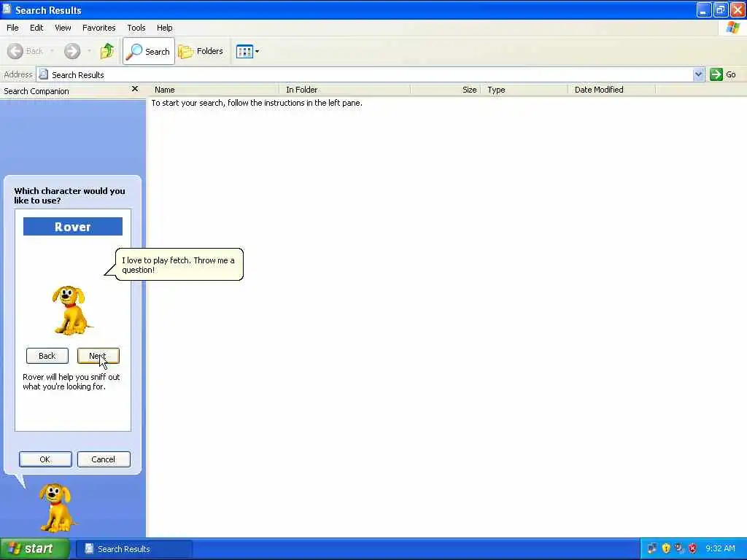Viewport: 747px width, 560px height.
Task: Expand the Address bar dropdown
Action: point(698,74)
